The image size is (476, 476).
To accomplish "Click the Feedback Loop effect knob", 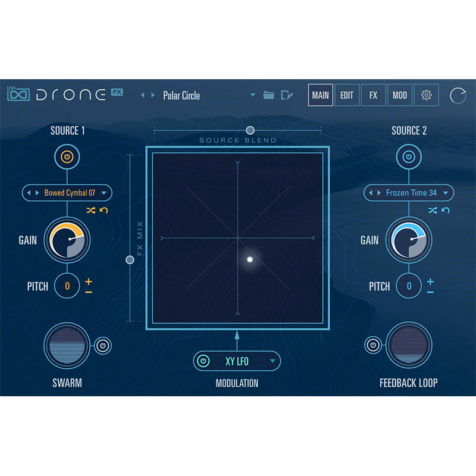I will (409, 345).
